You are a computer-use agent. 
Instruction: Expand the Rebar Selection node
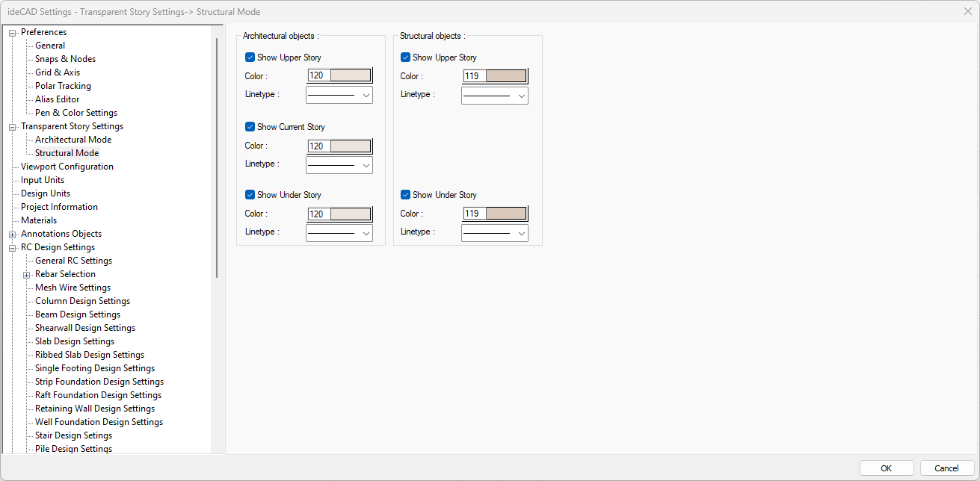tap(26, 275)
